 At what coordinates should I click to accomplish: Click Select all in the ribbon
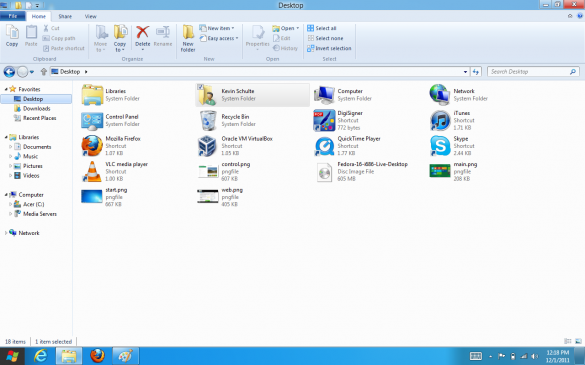(x=322, y=28)
